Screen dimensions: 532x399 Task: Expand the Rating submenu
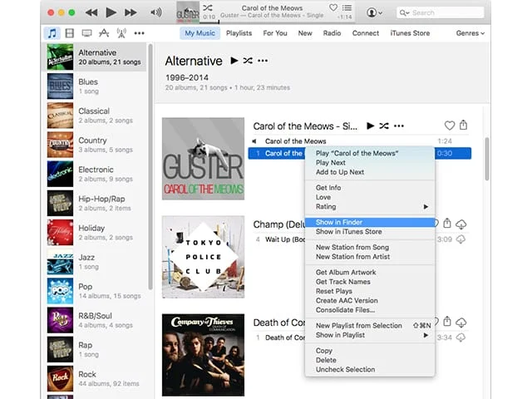pos(370,207)
